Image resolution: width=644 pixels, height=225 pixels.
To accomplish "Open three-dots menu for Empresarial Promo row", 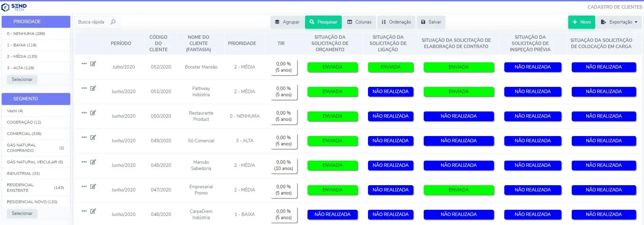I will 84,187.
